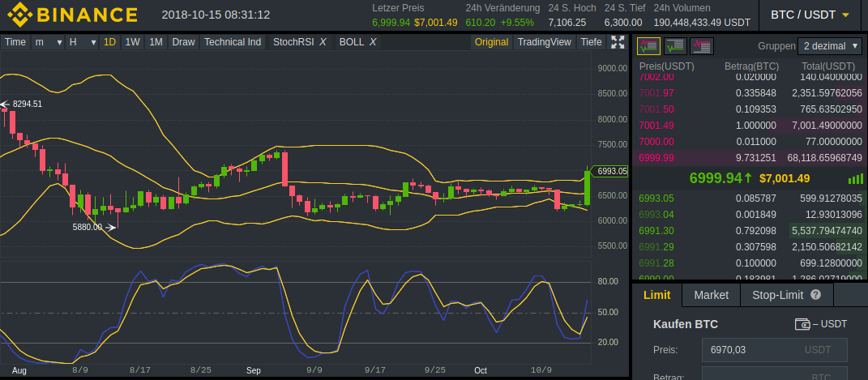
Task: Open the Draw tools
Action: 183,42
